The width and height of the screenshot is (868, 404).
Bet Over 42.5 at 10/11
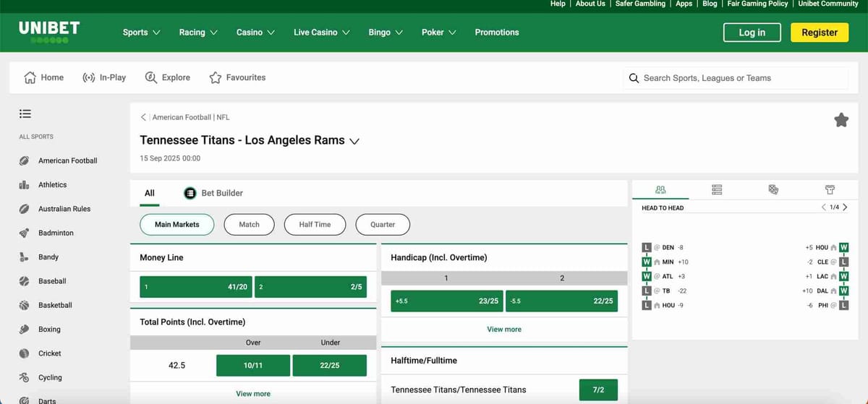pos(253,366)
